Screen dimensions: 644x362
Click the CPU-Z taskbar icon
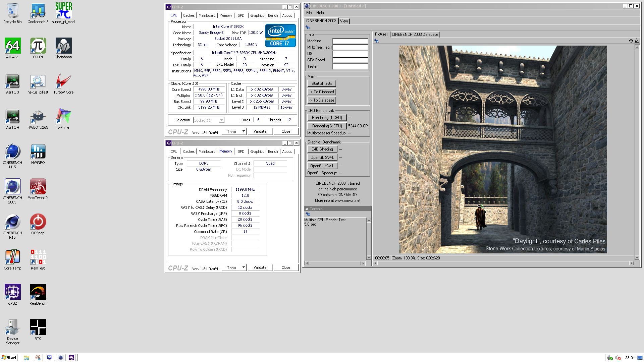[x=71, y=358]
